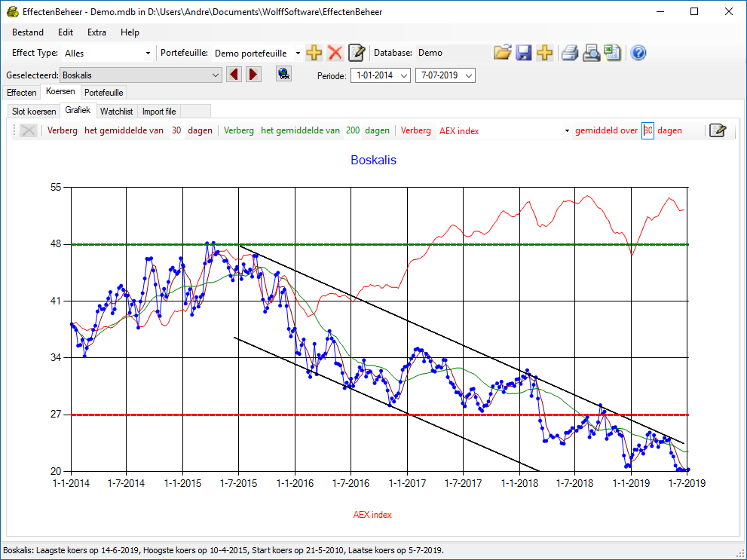Open help via blue question mark icon
Viewport: 747px width, 560px height.
pyautogui.click(x=638, y=53)
